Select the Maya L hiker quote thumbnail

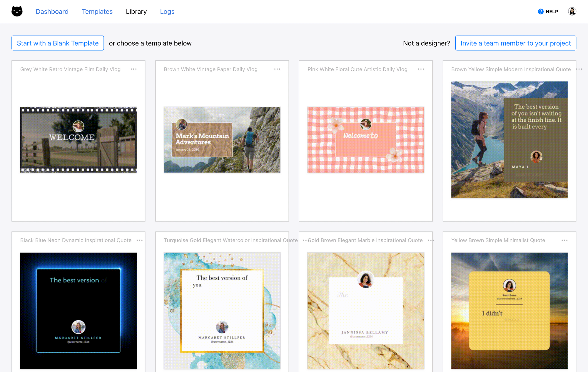coord(509,140)
